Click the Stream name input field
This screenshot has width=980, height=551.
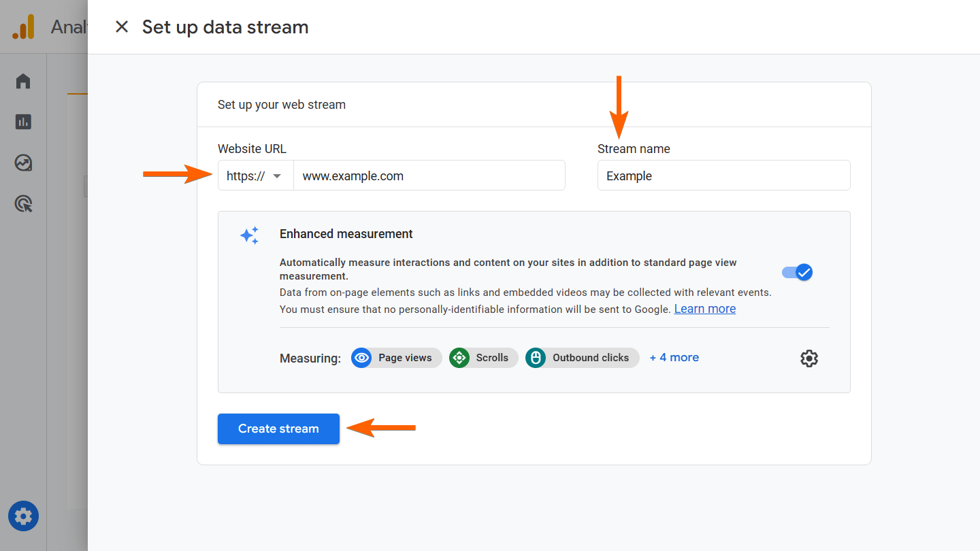pyautogui.click(x=723, y=176)
